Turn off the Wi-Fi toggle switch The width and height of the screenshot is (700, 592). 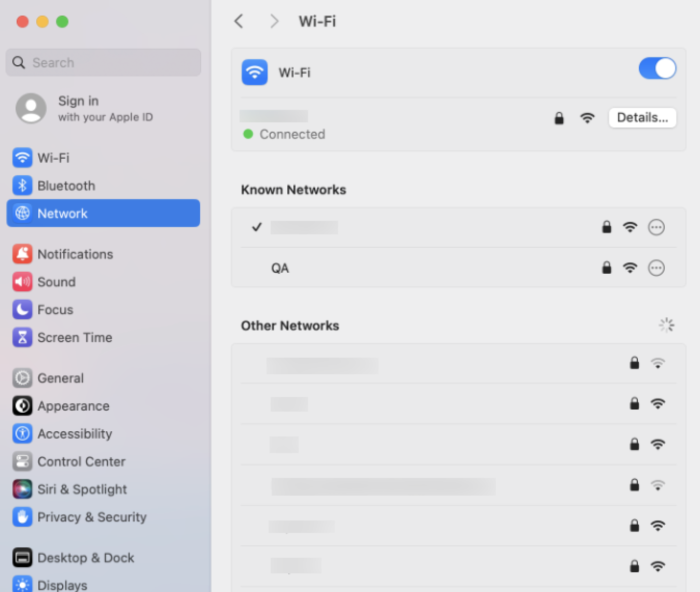657,68
